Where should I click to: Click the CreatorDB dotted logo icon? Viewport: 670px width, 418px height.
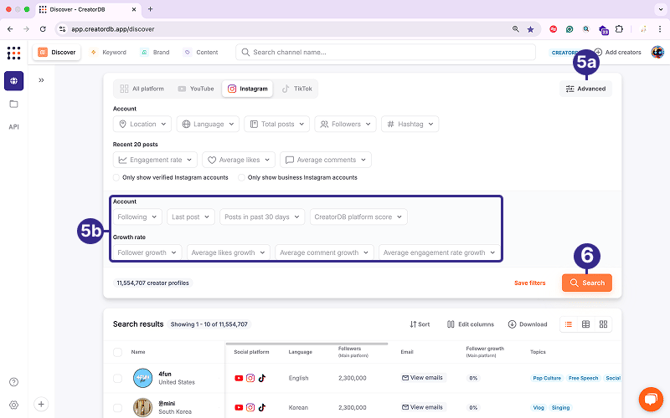click(14, 53)
